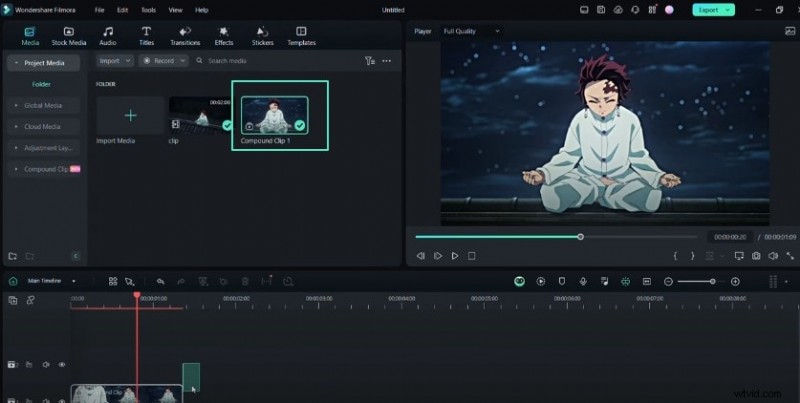Select the timeline selection cursor tool
This screenshot has height=403, width=800.
(x=130, y=281)
